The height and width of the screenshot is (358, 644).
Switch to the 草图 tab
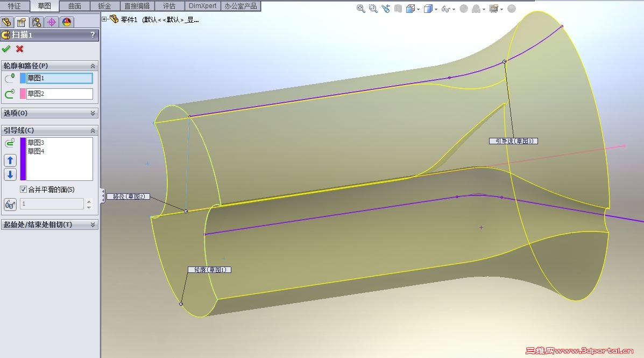(44, 6)
